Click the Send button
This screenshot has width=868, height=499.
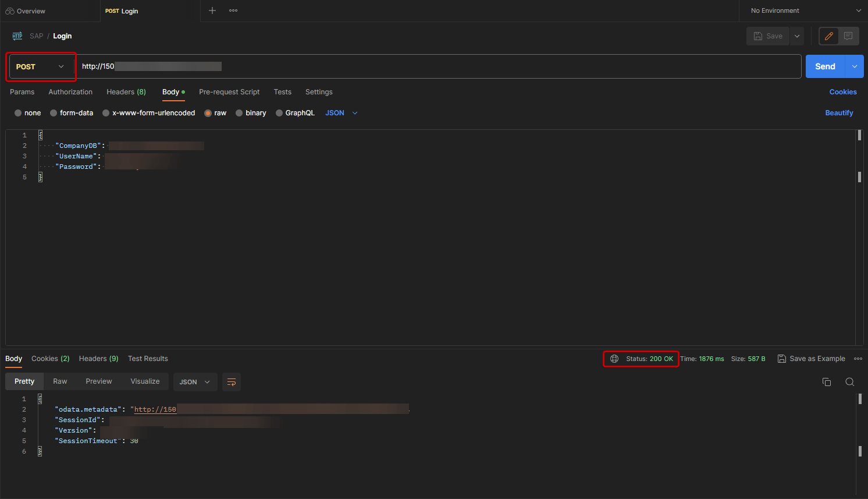(824, 66)
